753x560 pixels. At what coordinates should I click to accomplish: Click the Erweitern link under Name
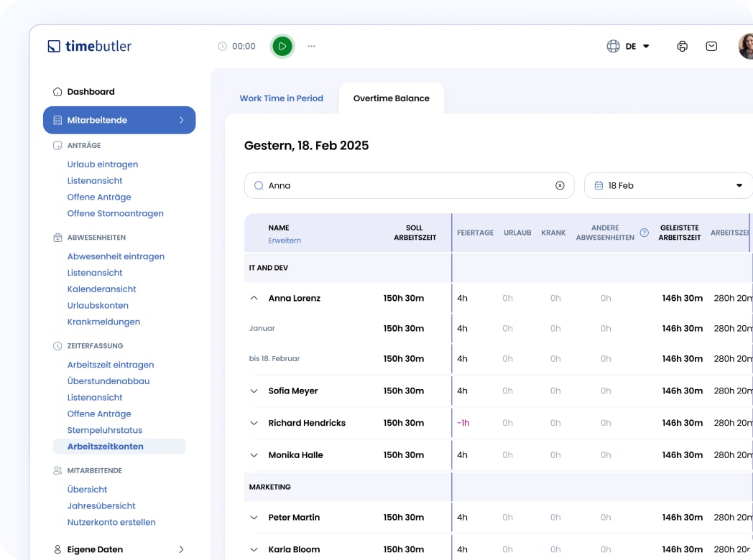pyautogui.click(x=285, y=241)
